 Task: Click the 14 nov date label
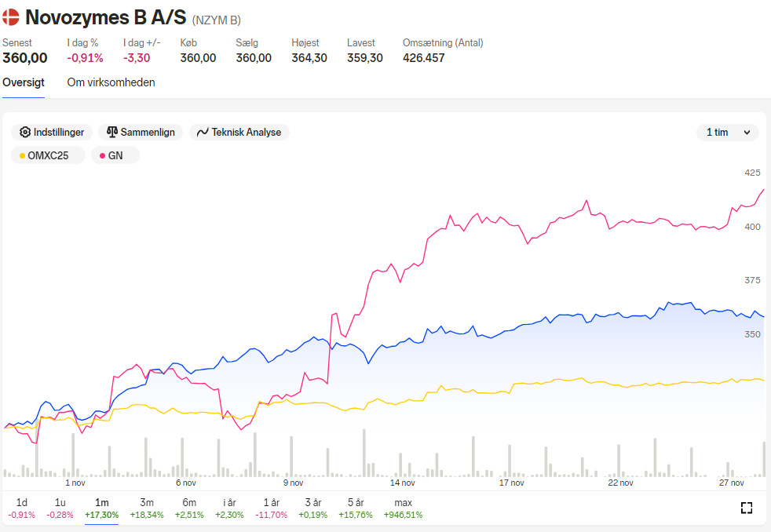tap(402, 483)
